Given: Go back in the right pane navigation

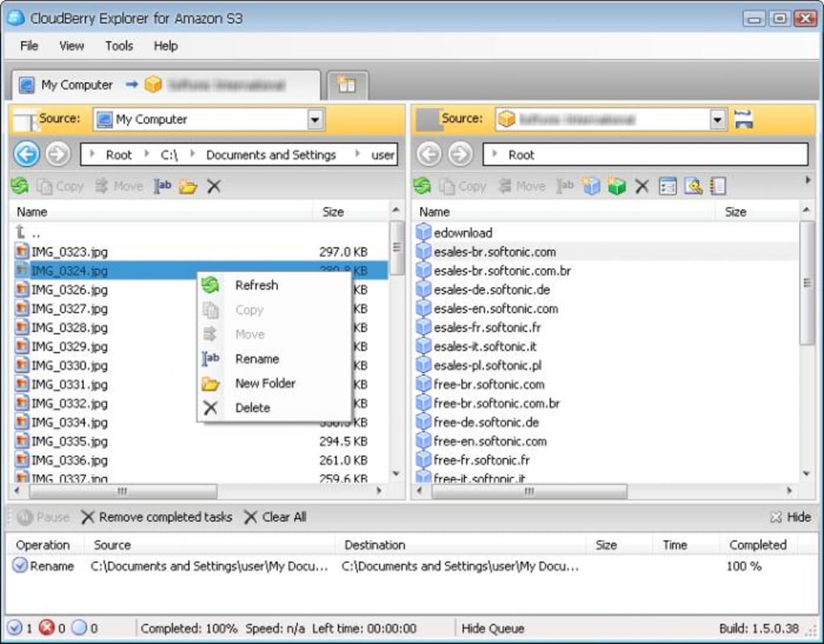Looking at the screenshot, I should coord(429,154).
